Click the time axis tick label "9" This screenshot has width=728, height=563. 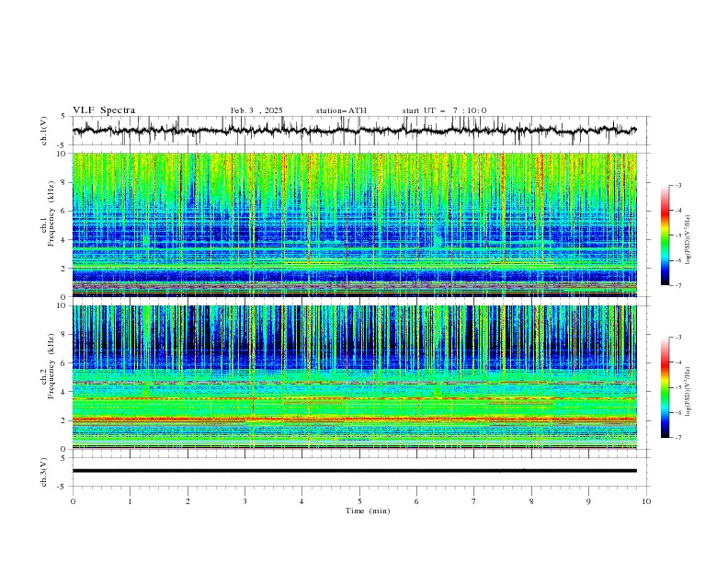click(x=588, y=501)
